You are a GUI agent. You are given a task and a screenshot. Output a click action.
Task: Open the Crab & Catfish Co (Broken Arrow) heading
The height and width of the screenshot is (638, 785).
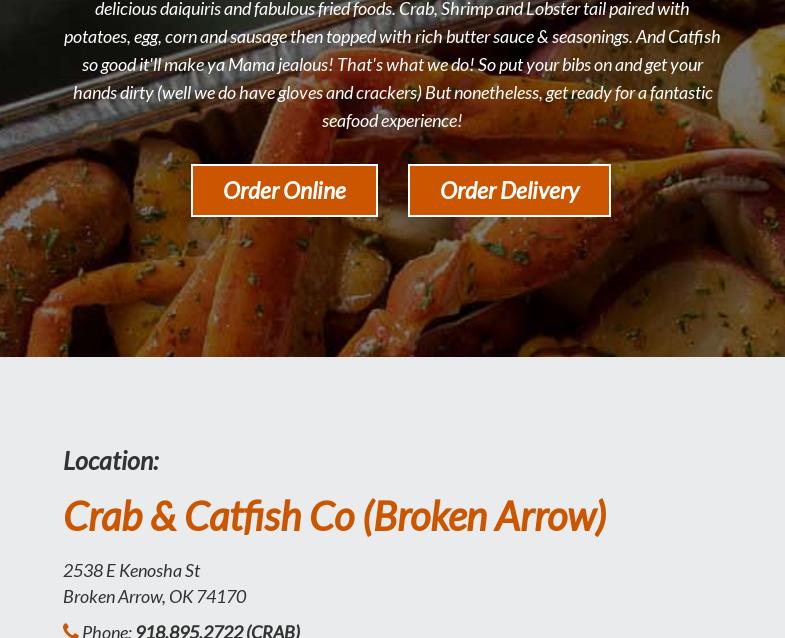[335, 516]
